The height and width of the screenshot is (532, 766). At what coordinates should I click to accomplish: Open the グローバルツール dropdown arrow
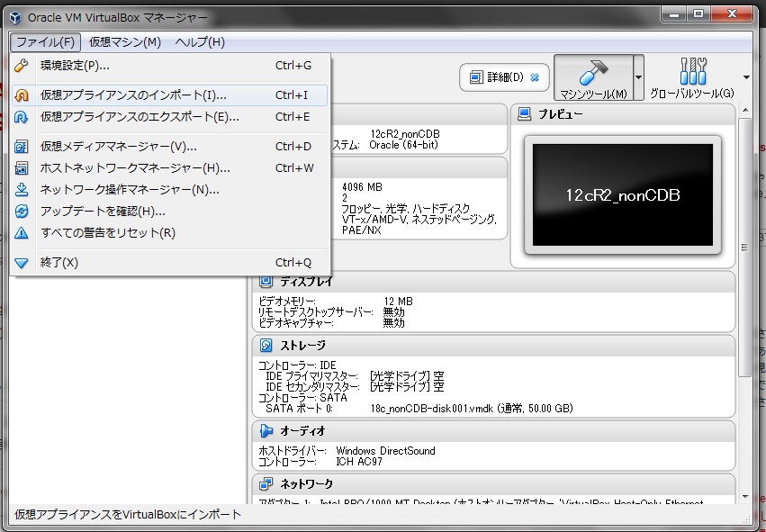[x=746, y=77]
